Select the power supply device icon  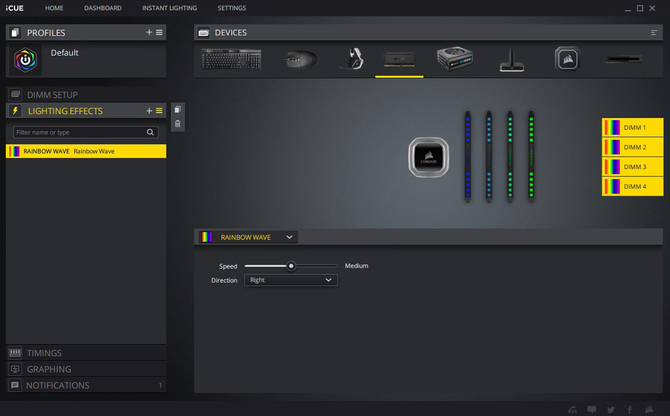pos(455,59)
